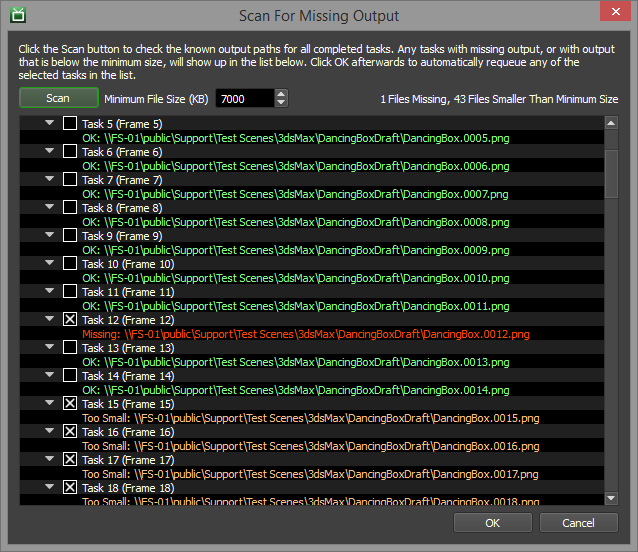638x552 pixels.
Task: Click the application icon in title bar
Action: pyautogui.click(x=17, y=15)
